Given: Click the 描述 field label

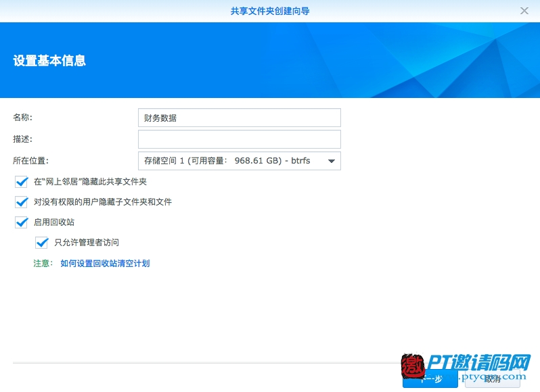Looking at the screenshot, I should [x=23, y=139].
